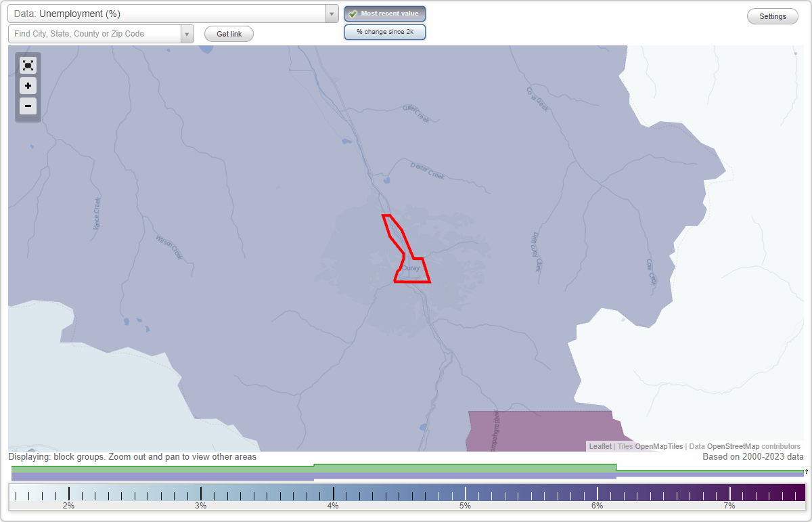
Task: Click the Get link button
Action: 229,34
